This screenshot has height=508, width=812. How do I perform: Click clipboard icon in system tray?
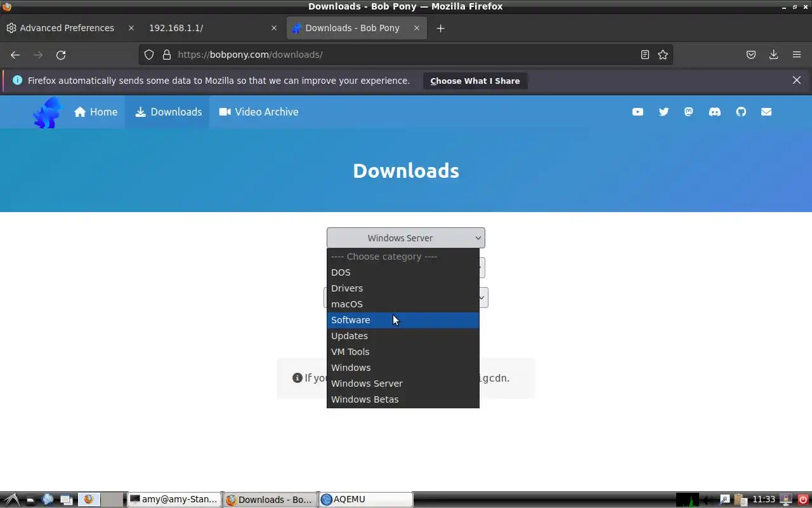click(740, 499)
